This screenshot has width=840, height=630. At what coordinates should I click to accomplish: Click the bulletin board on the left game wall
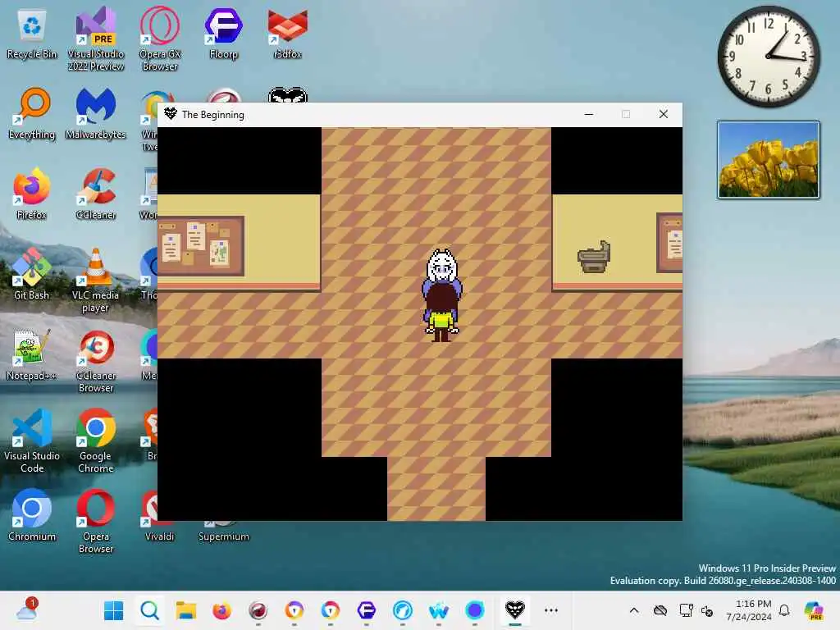[201, 246]
